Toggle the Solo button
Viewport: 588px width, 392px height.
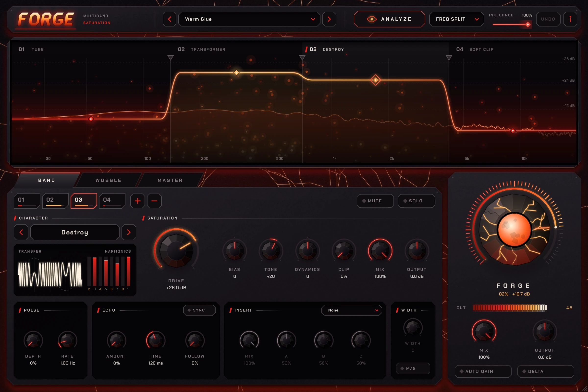(x=416, y=201)
